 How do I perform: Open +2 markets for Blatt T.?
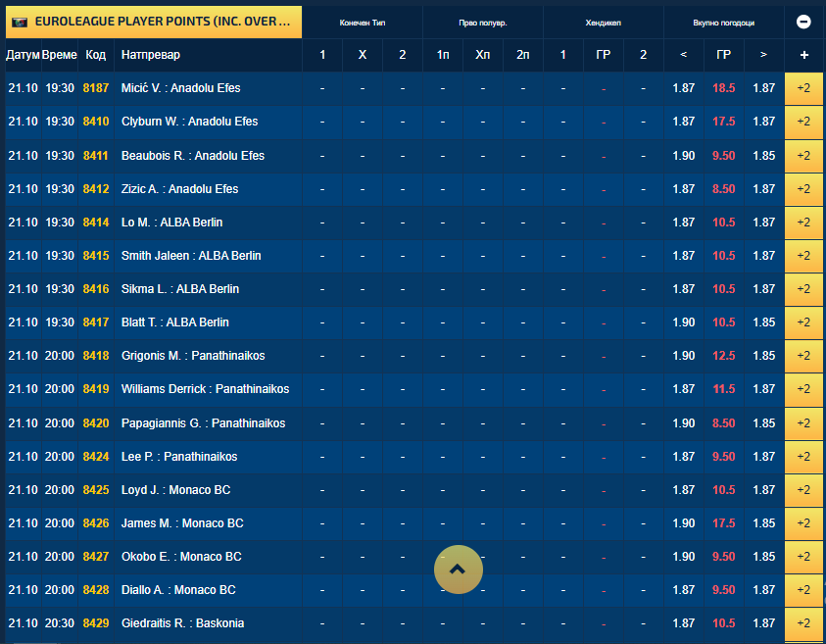click(x=803, y=322)
